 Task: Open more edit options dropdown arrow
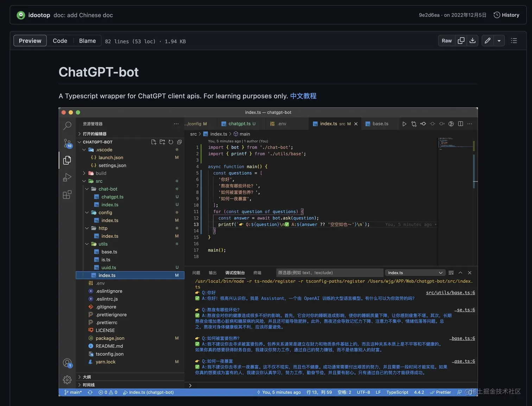tap(499, 41)
